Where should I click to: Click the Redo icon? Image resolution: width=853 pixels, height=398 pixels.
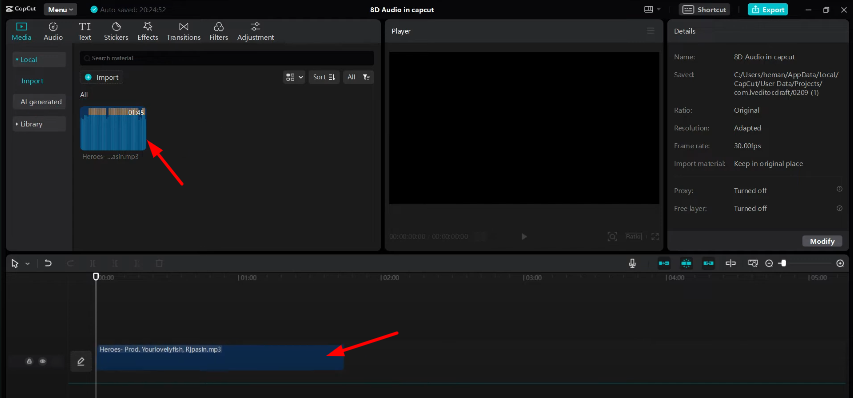pyautogui.click(x=70, y=263)
